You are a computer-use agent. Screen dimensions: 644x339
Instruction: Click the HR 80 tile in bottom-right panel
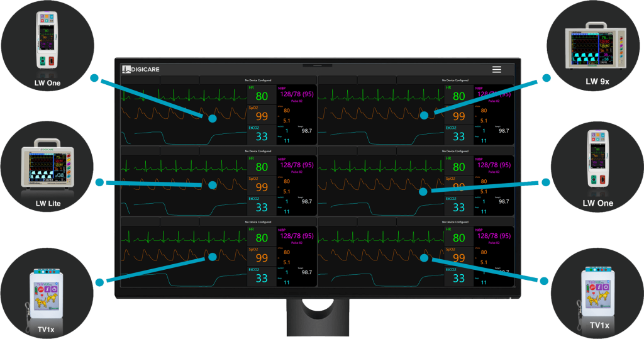tap(458, 236)
